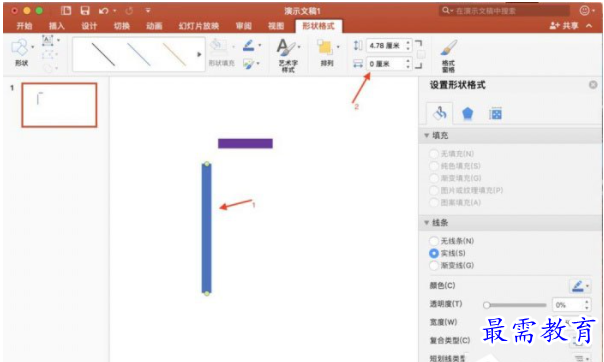Toggle the lock aspect ratio checkbox
Viewport: 604px width, 362px height.
coord(421,55)
